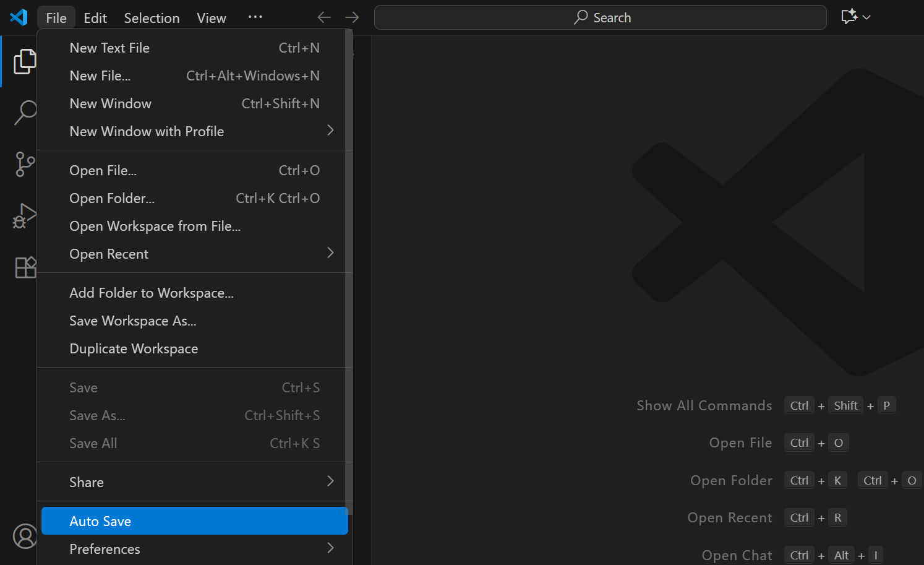Viewport: 924px width, 565px height.
Task: Open the View menu
Action: click(211, 18)
